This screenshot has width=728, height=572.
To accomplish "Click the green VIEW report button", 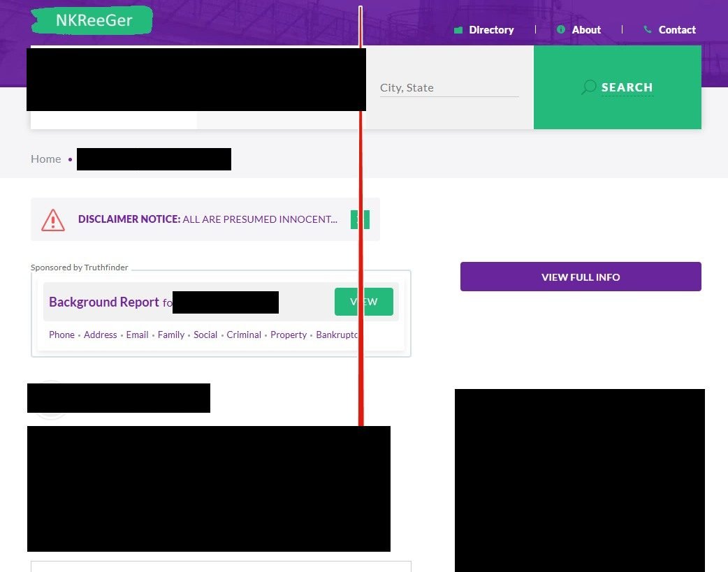I will pos(364,302).
